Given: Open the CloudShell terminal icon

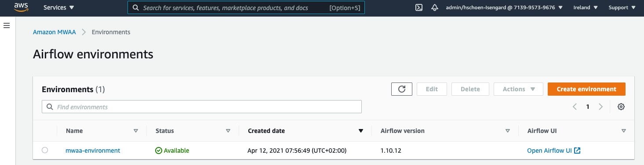Looking at the screenshot, I should coord(419,7).
